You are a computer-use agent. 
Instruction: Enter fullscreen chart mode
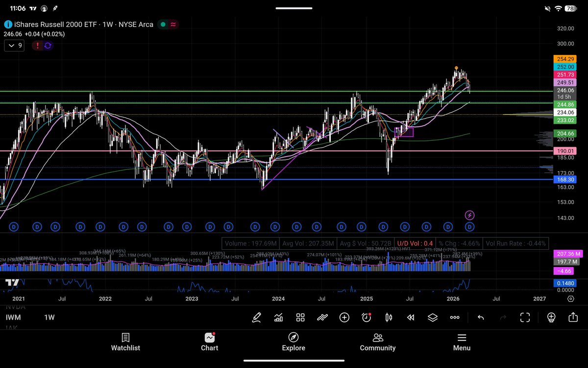[525, 317]
